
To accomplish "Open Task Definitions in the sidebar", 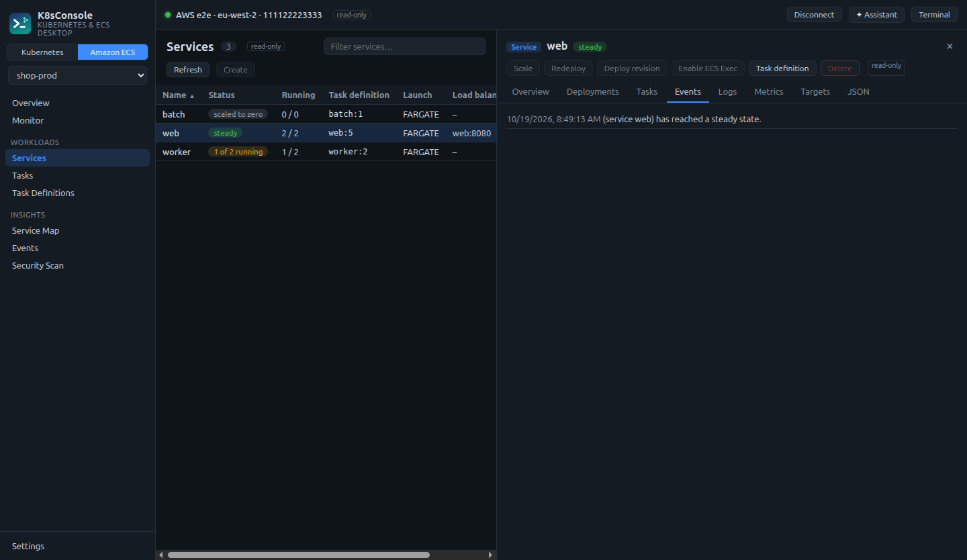I will coord(77,193).
